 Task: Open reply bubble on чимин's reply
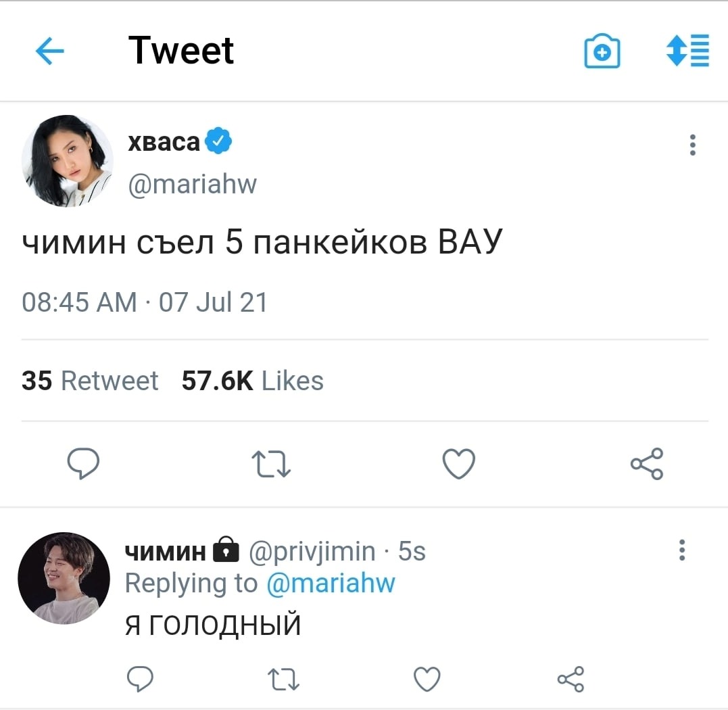click(140, 678)
